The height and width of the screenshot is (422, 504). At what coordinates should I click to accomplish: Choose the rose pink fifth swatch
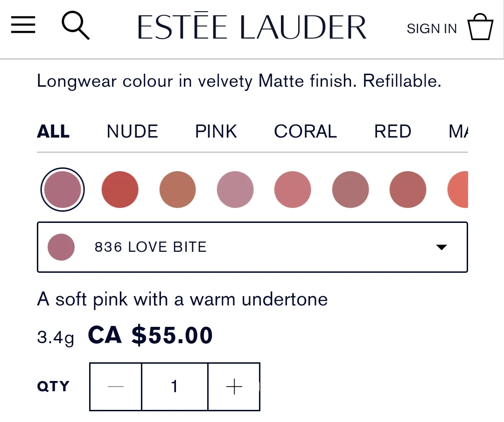293,189
